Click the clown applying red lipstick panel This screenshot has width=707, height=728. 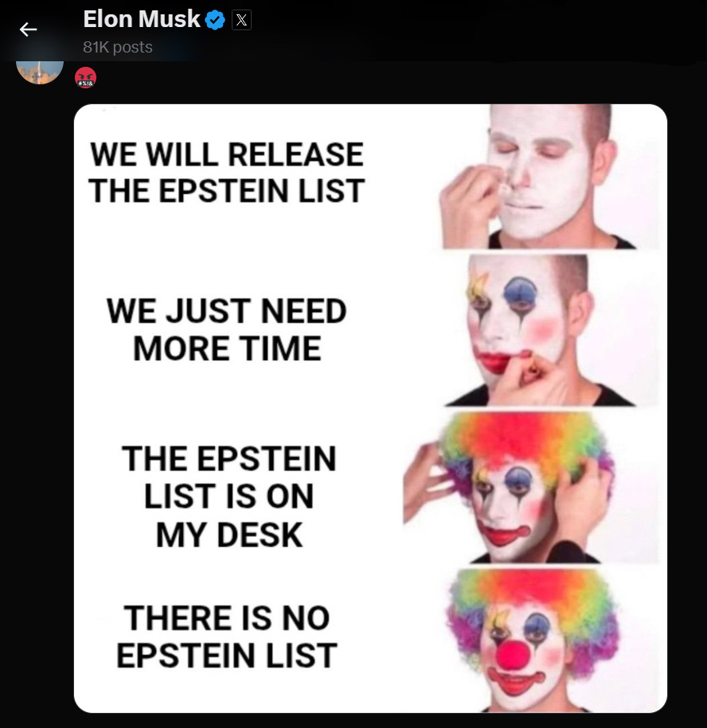(x=552, y=330)
